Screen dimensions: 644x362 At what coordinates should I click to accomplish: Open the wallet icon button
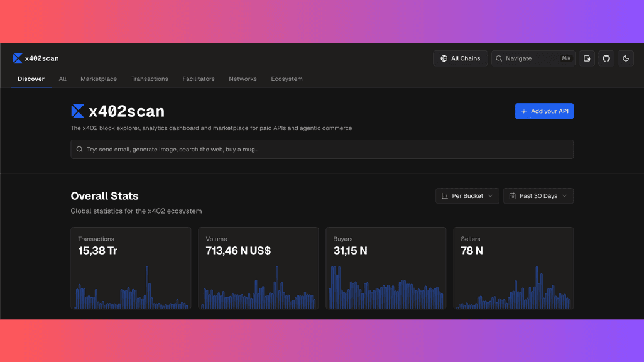tap(586, 58)
